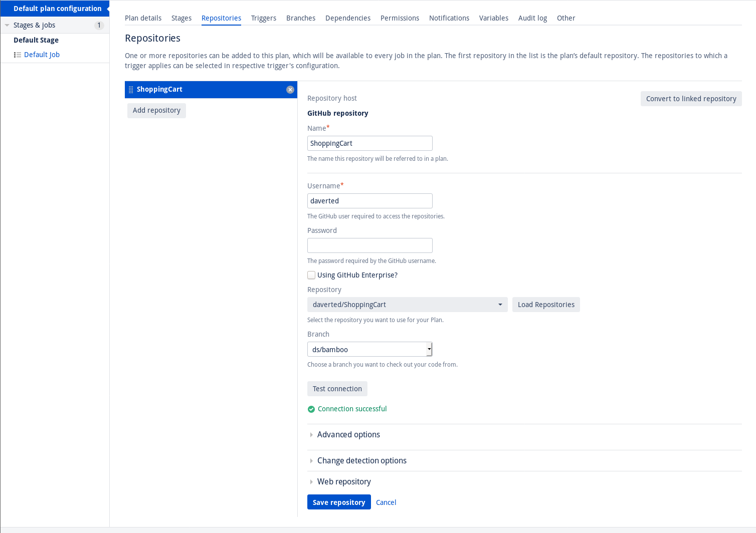Open the Variables tab
This screenshot has height=533, width=756.
point(494,18)
